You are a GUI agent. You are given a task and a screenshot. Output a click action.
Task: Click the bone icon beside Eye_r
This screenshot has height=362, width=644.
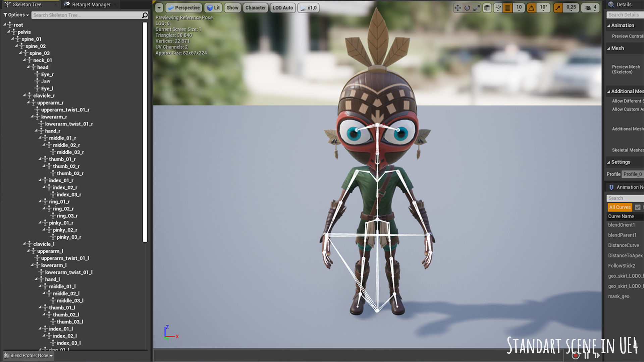(38, 74)
